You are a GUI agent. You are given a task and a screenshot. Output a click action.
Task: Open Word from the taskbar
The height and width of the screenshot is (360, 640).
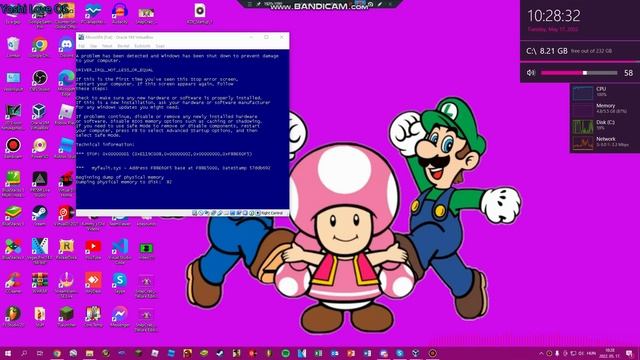[367, 353]
